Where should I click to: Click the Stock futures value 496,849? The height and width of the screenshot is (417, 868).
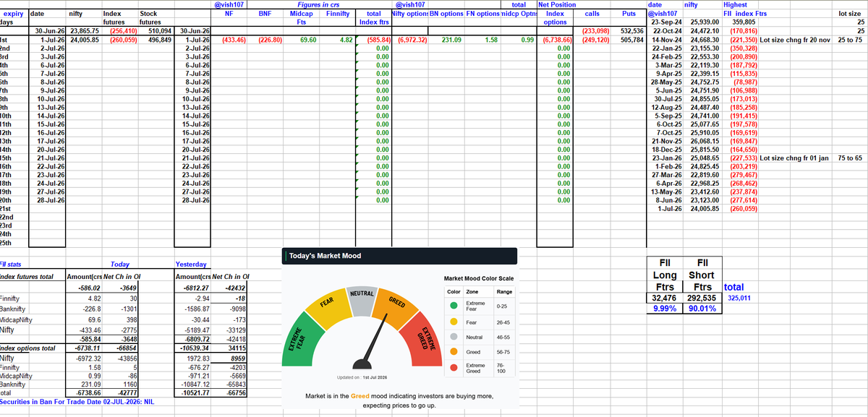(160, 40)
